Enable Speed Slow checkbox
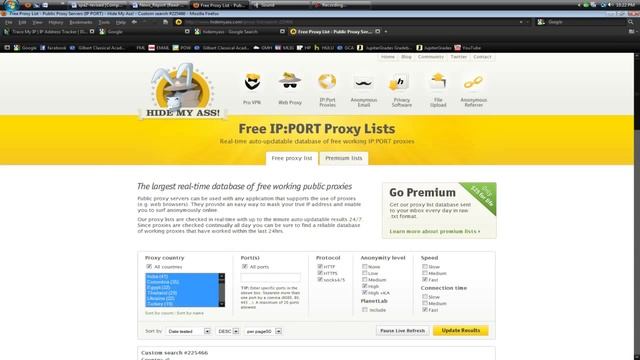The height and width of the screenshot is (360, 640). coord(425,267)
